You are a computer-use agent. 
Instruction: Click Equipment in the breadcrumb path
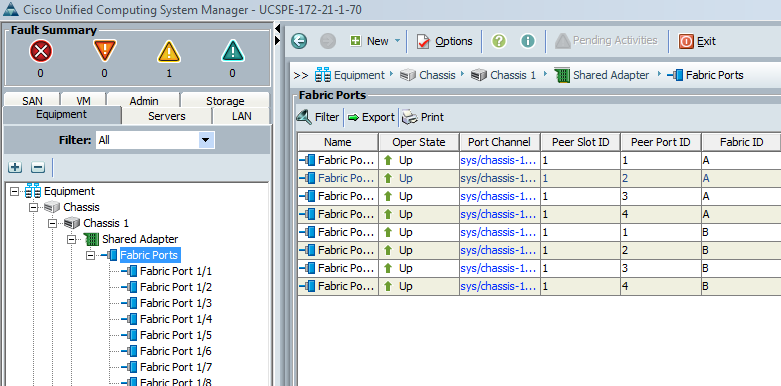click(359, 75)
